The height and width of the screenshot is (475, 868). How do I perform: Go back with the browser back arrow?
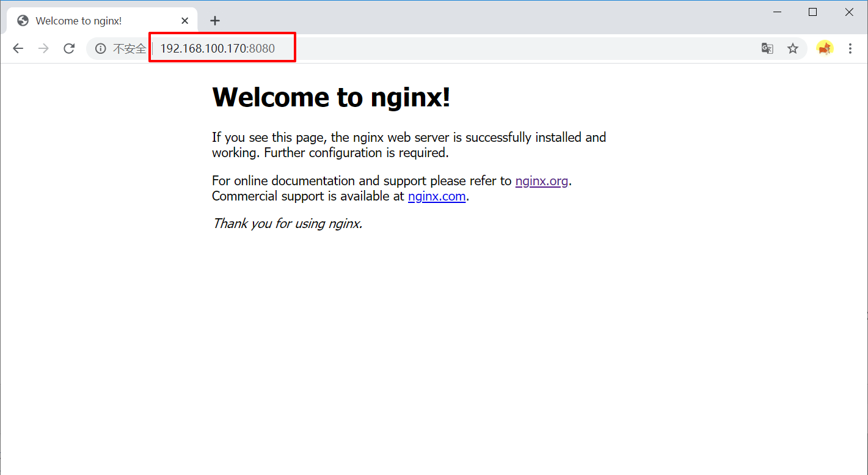click(18, 49)
